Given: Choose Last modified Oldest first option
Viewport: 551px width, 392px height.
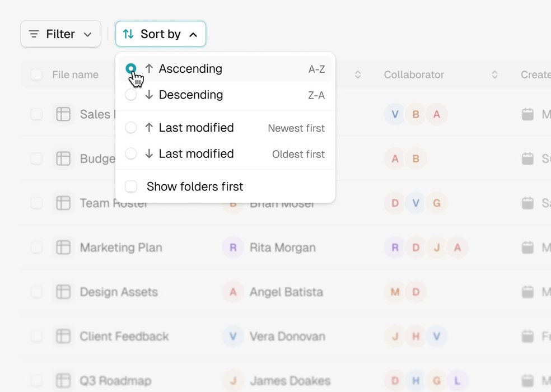Looking at the screenshot, I should (225, 153).
